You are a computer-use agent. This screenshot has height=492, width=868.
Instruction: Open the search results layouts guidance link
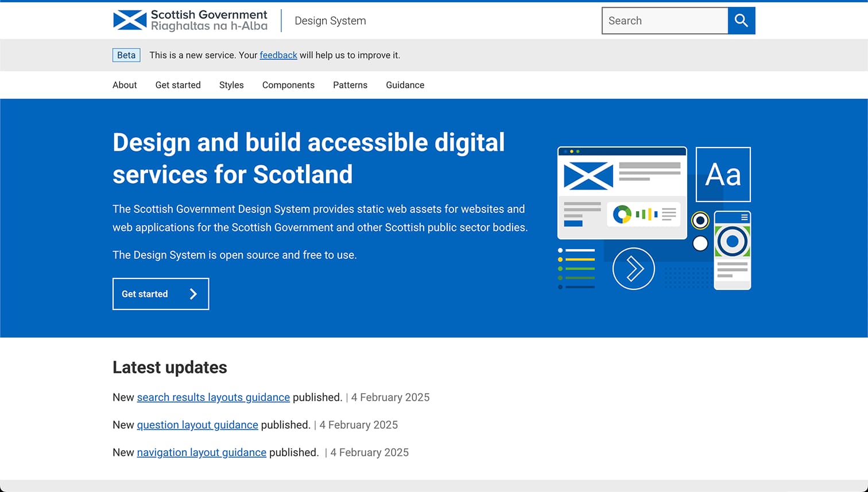(x=214, y=397)
